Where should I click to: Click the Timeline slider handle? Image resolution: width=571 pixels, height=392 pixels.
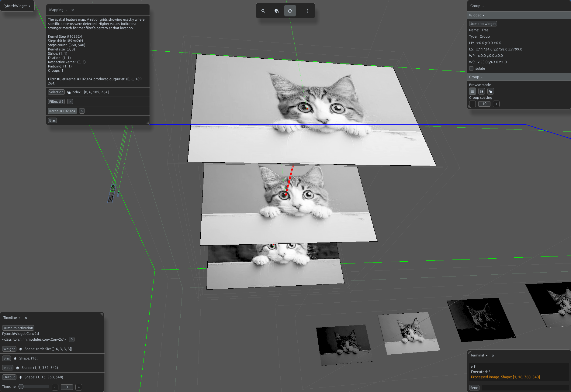[x=21, y=387]
